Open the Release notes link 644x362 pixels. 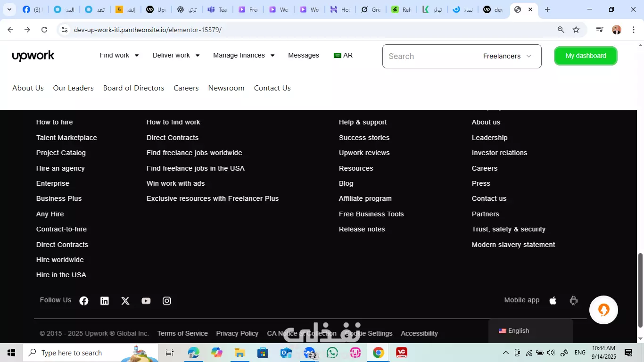362,229
